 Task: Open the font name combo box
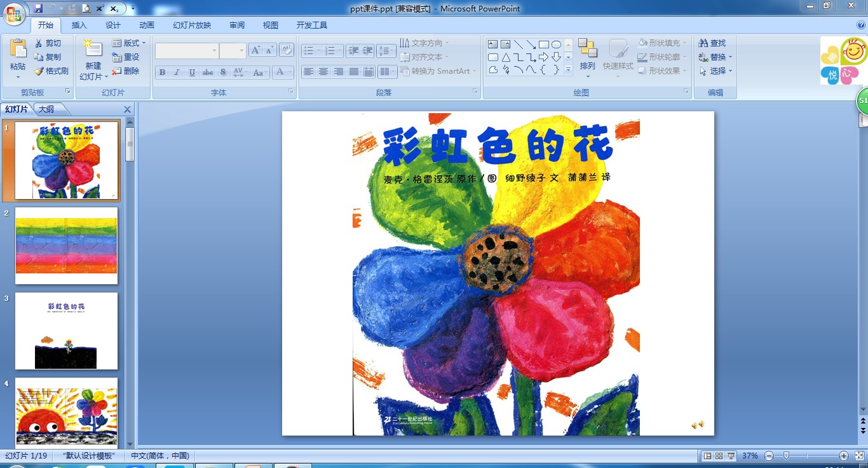(187, 51)
